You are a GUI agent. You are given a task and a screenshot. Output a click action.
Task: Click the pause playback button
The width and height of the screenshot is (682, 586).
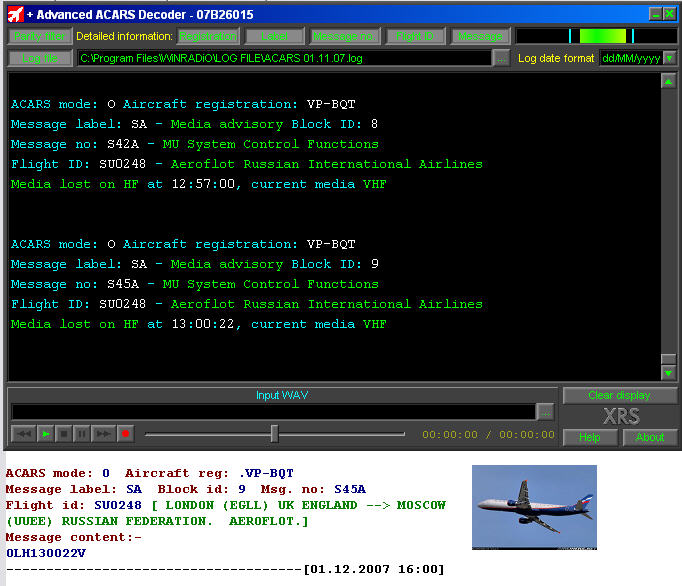81,434
